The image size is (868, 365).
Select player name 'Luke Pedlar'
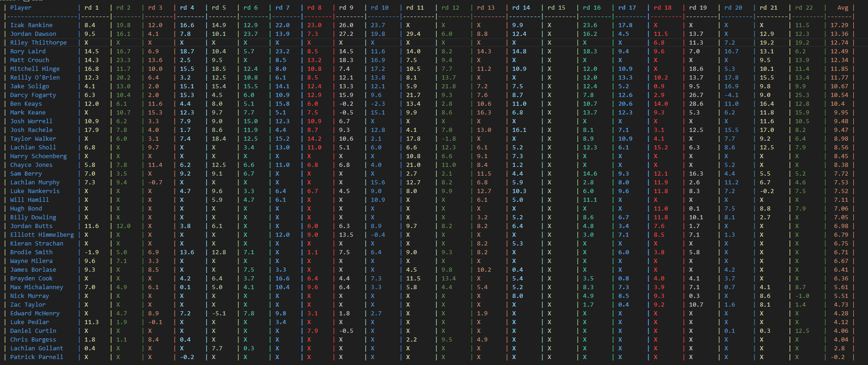point(29,322)
